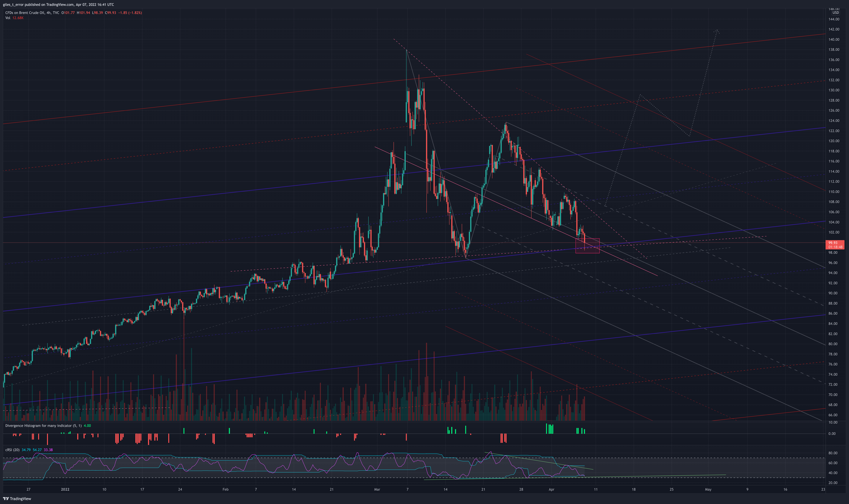Click the 'May' label on the time axis
Viewport: 849px width, 504px height.
pyautogui.click(x=708, y=489)
